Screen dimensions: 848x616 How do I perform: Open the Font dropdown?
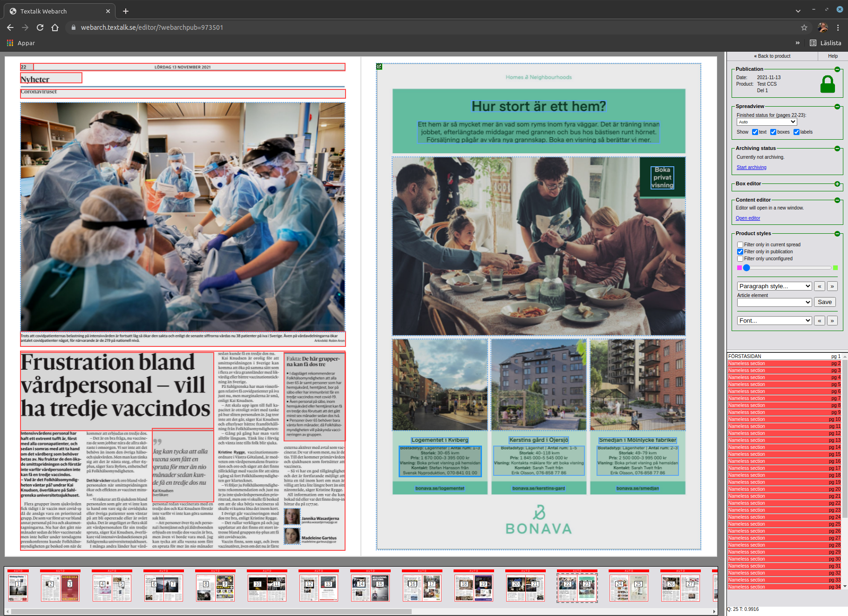(774, 321)
